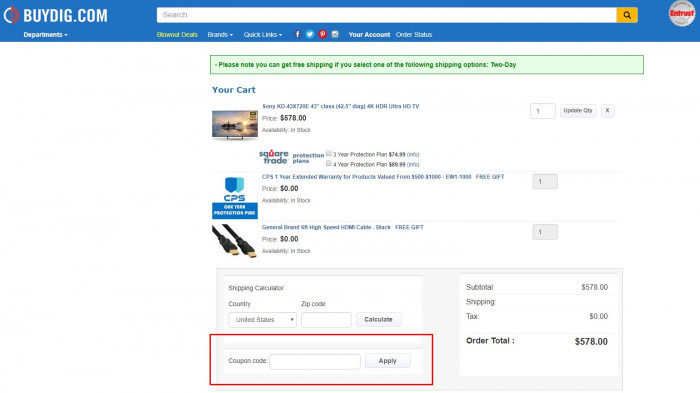The width and height of the screenshot is (700, 393).
Task: Click the HDMI cable thumbnail
Action: [235, 241]
